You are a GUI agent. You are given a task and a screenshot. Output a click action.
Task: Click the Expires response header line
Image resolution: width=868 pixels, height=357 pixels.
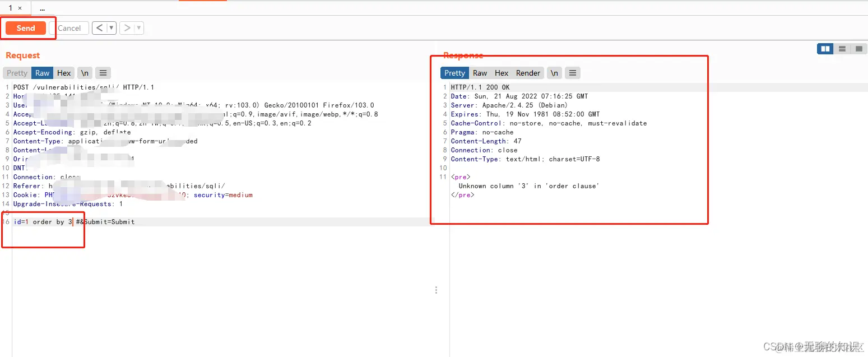tap(525, 114)
